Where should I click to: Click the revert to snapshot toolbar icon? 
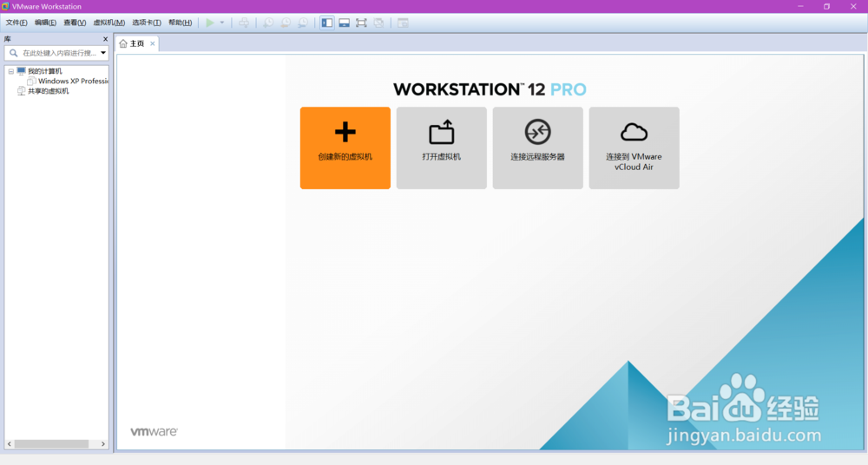(286, 23)
